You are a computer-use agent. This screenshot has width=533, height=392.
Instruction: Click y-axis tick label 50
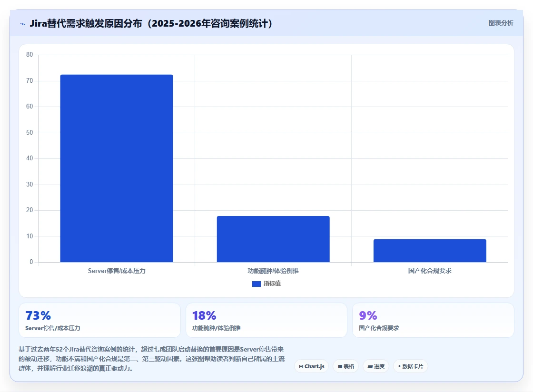[x=30, y=132]
